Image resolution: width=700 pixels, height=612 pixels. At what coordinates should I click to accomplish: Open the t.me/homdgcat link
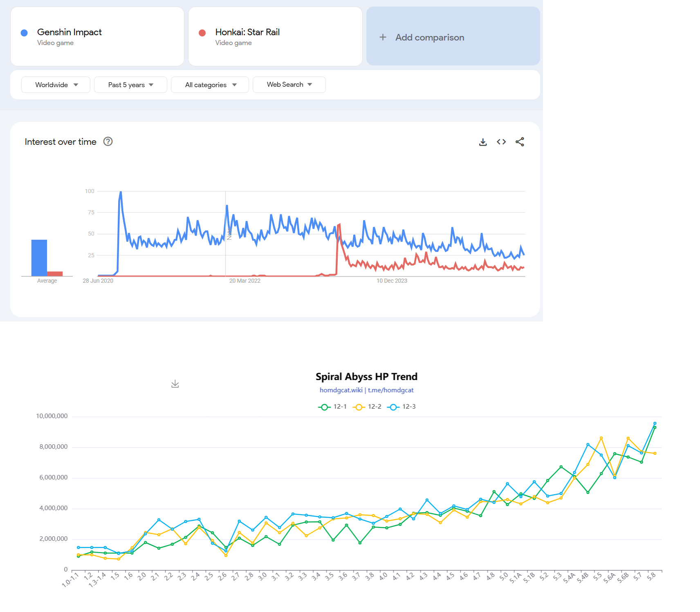390,390
